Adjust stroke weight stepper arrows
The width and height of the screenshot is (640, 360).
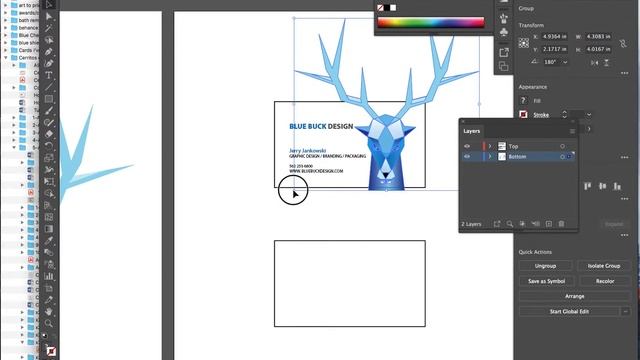(564, 114)
